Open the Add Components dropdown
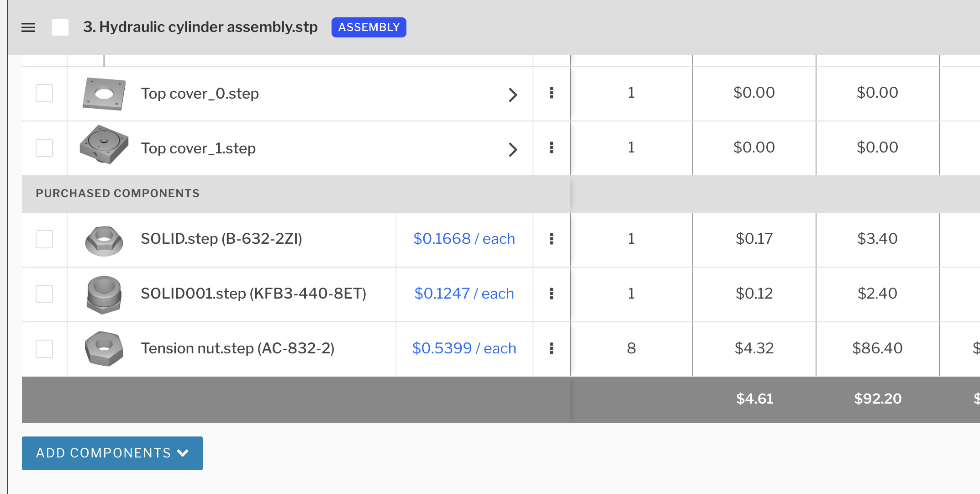Screen dimensions: 980x494 tap(112, 453)
